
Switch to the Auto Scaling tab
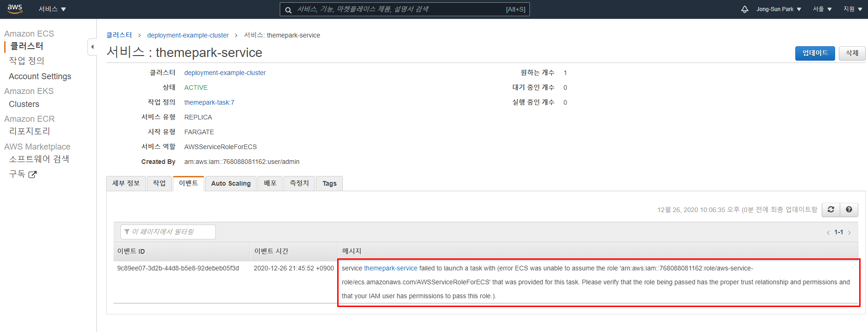(231, 183)
